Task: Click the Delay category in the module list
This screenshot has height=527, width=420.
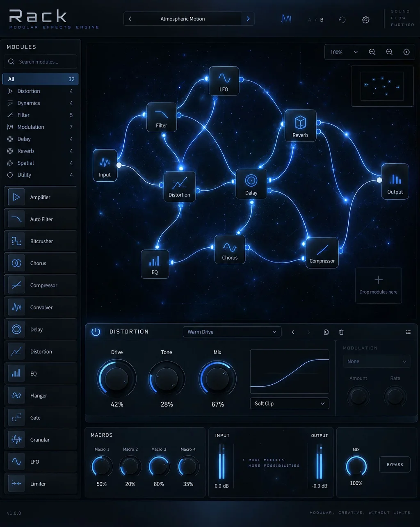Action: coord(40,139)
